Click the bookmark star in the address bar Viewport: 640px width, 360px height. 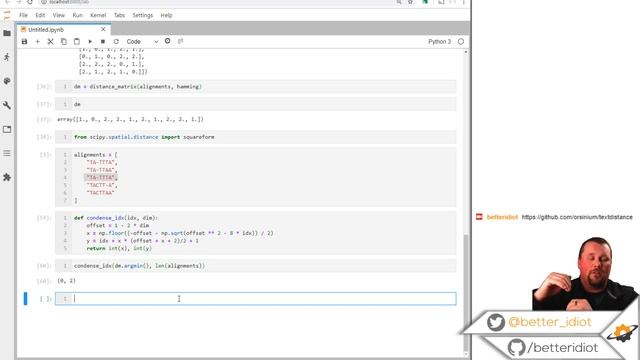click(x=410, y=2)
